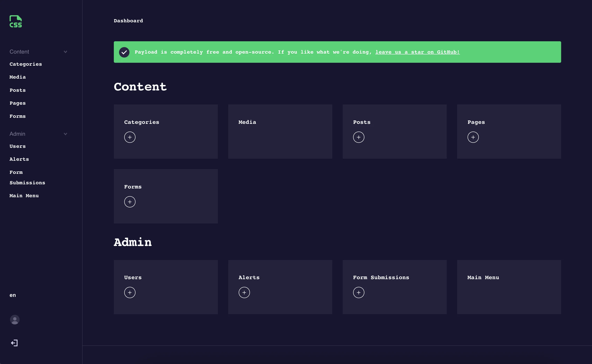Click the Content section heading
592x364 pixels.
click(140, 87)
